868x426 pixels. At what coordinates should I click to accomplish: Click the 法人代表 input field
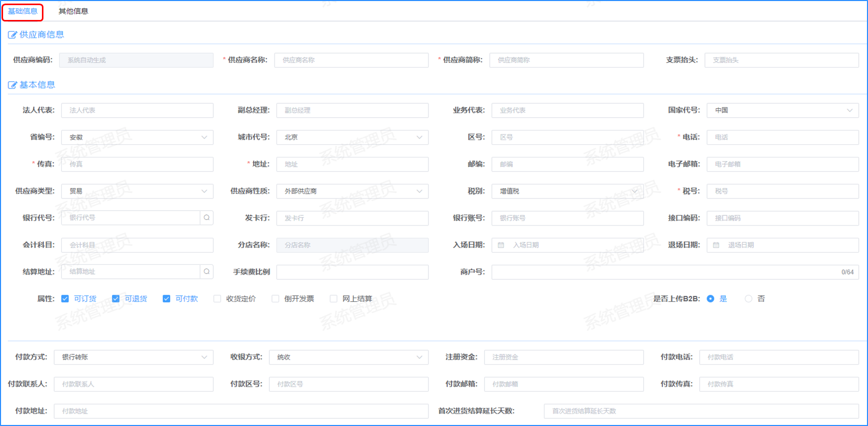[x=137, y=110]
